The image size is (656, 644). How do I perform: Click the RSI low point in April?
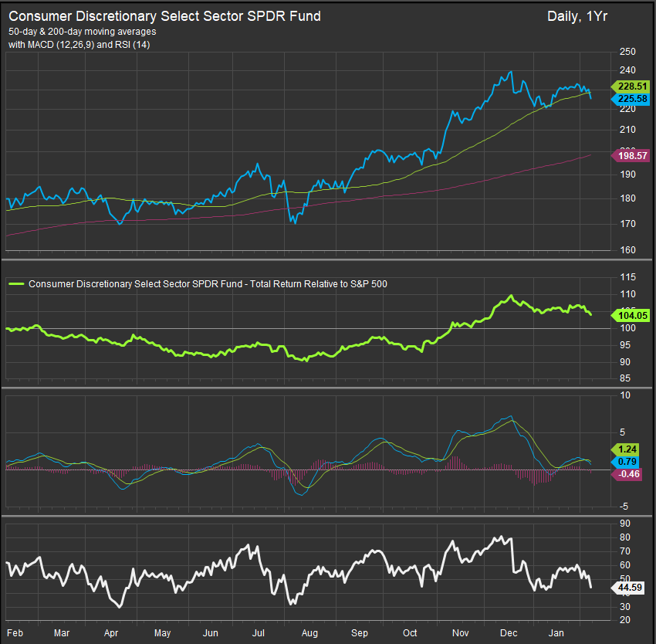point(120,606)
